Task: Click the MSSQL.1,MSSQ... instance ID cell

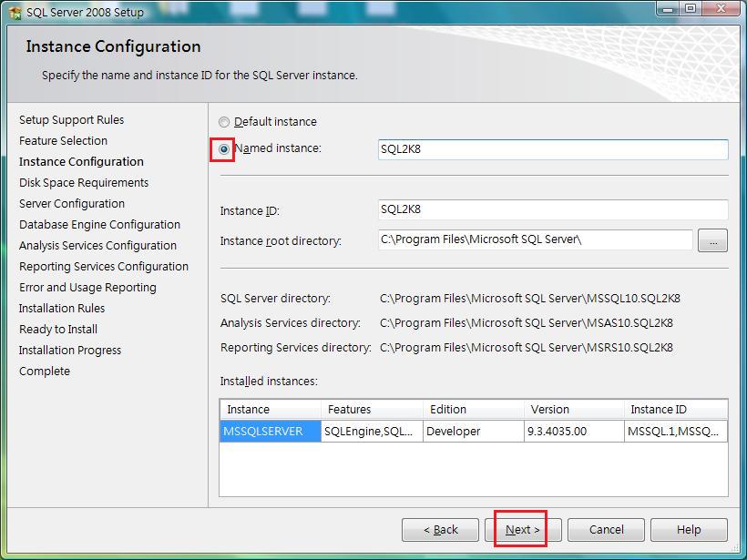Action: (x=676, y=432)
